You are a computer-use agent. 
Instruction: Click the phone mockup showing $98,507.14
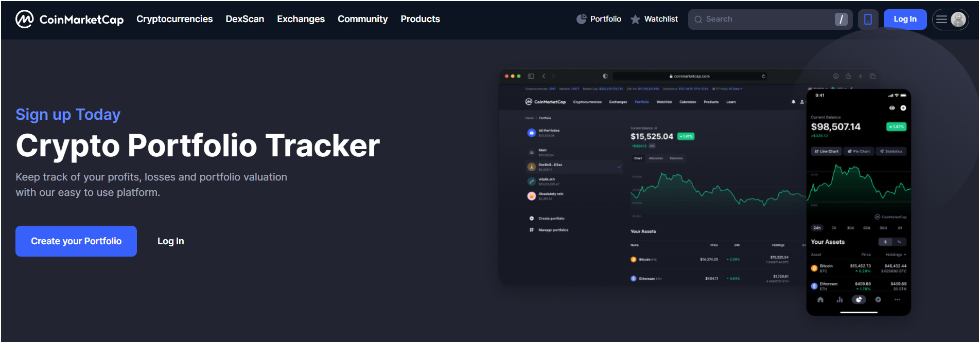tap(858, 202)
